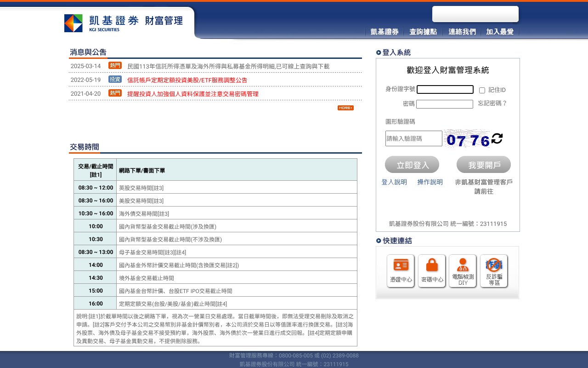Refresh the captcha verification image
588x368 pixels.
[496, 138]
